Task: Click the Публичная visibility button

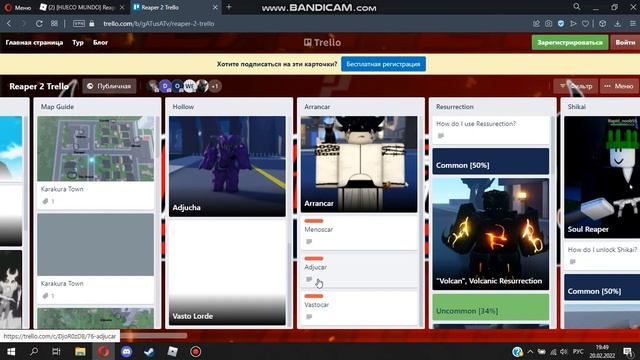Action: point(109,86)
